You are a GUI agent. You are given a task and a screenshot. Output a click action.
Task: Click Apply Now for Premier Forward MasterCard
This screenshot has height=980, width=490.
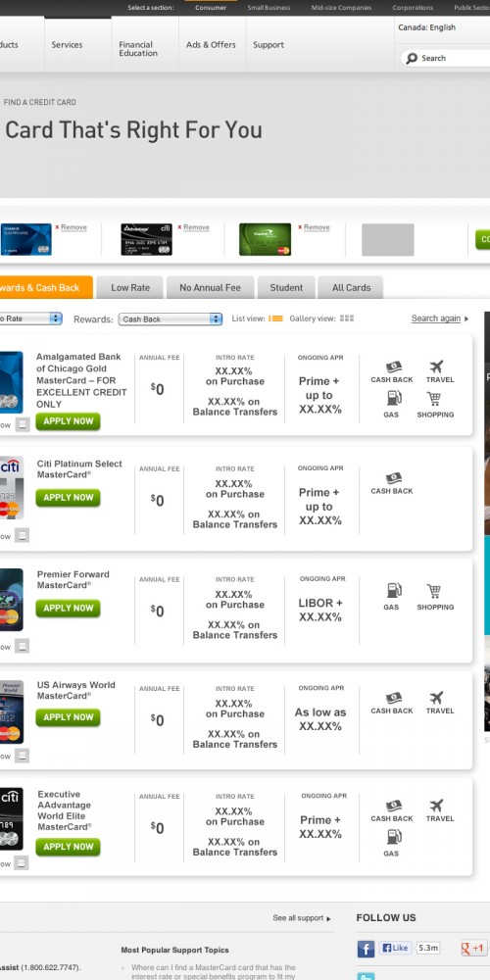[x=68, y=609]
